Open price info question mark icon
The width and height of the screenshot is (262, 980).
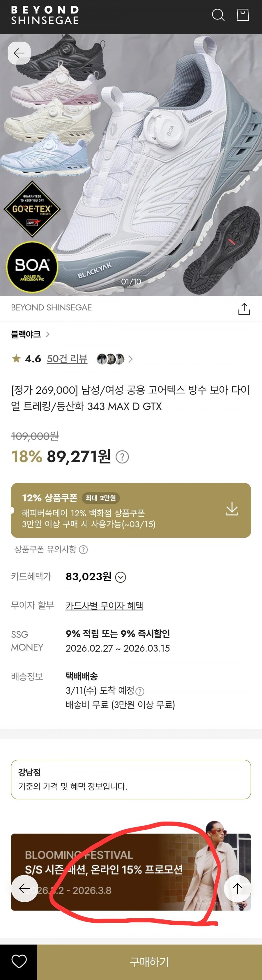pyautogui.click(x=122, y=457)
